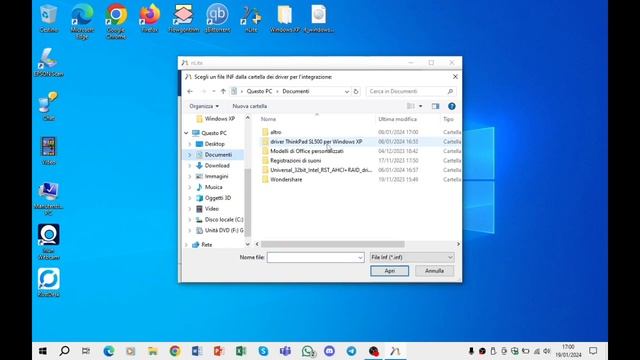Open the qBittorrent desktop shortcut
Image resolution: width=640 pixels, height=360 pixels.
coord(217,19)
